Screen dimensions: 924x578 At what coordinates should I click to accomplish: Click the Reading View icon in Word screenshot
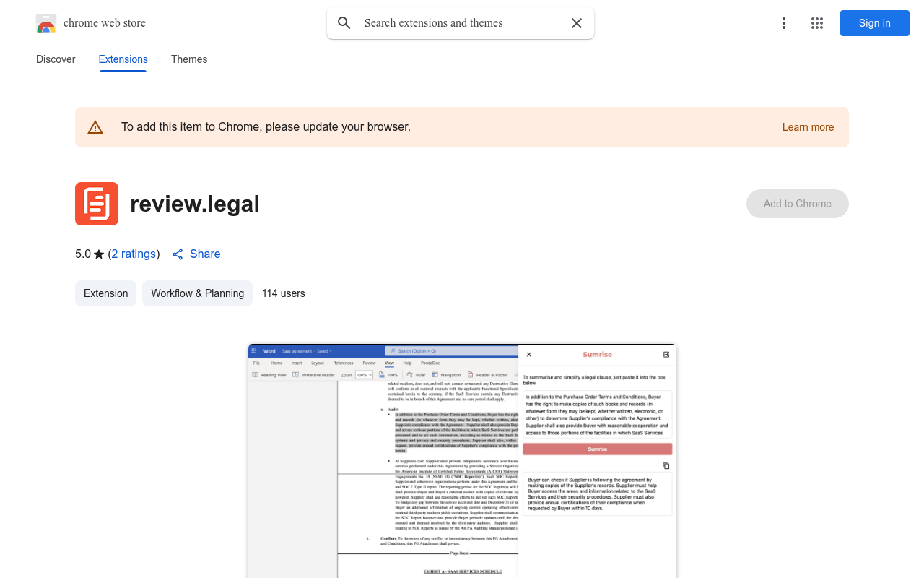[x=256, y=375]
